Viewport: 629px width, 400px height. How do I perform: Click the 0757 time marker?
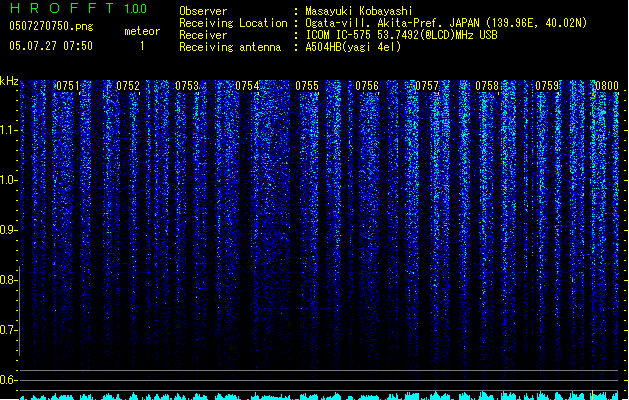tap(427, 86)
